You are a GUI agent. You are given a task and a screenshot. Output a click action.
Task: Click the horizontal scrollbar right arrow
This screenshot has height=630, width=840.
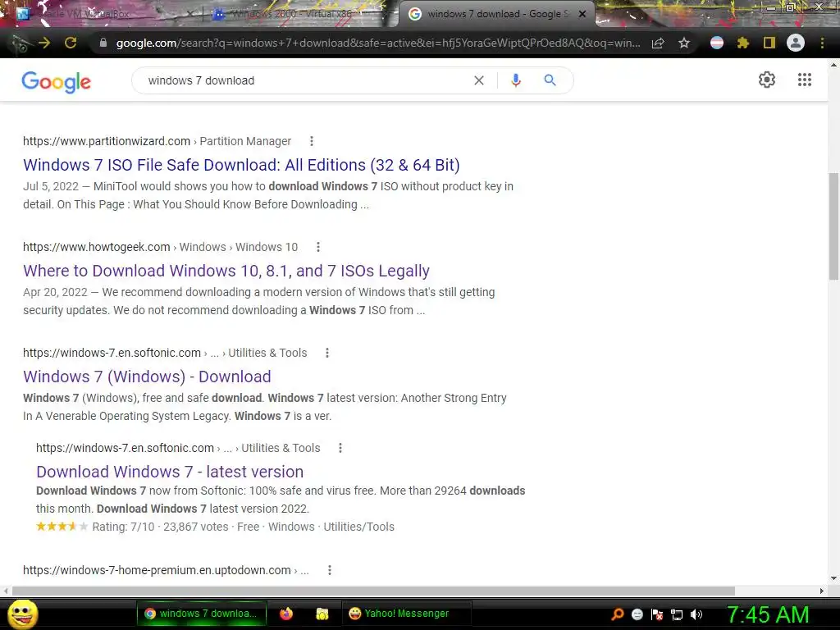tap(822, 591)
